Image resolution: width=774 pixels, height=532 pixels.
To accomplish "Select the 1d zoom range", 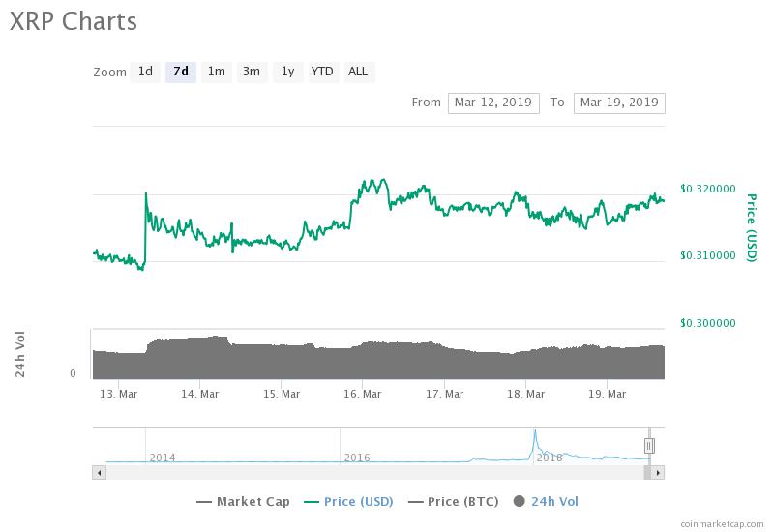I will tap(145, 72).
